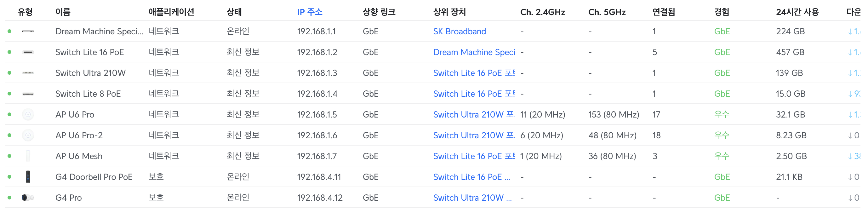This screenshot has width=868, height=213.
Task: Sort by 유형 column header
Action: pos(25,12)
